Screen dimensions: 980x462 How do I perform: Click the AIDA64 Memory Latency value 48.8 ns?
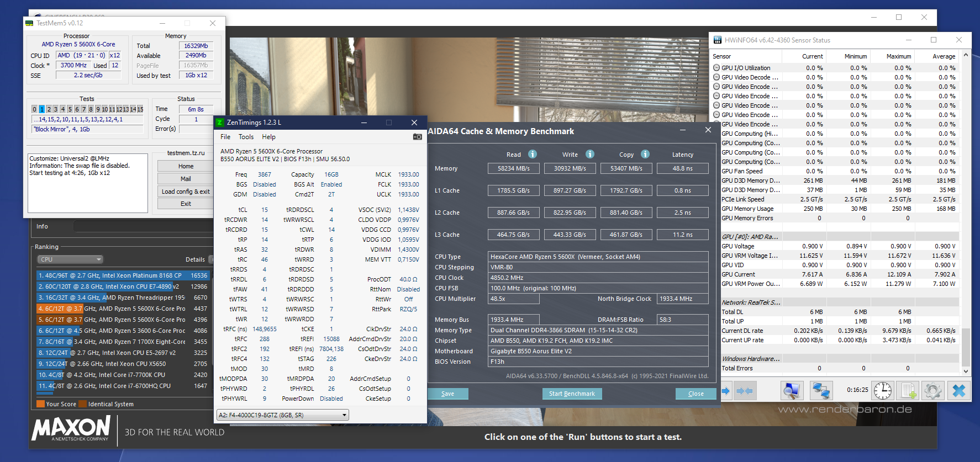(x=682, y=168)
